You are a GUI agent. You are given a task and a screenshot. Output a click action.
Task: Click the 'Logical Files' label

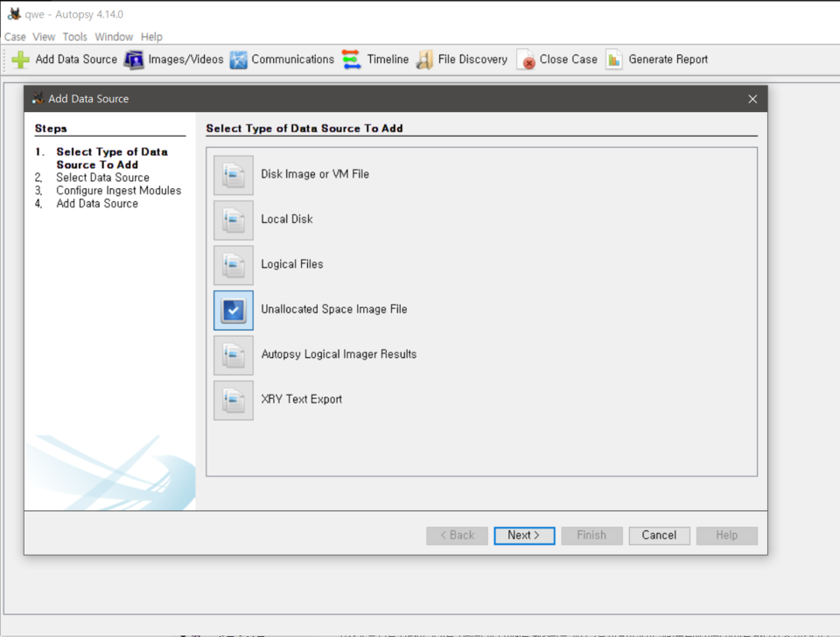[x=292, y=264]
